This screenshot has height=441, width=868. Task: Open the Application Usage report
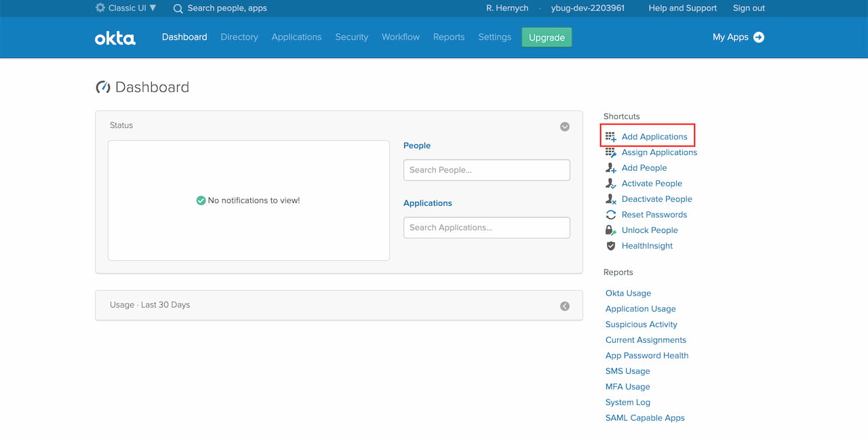tap(641, 309)
